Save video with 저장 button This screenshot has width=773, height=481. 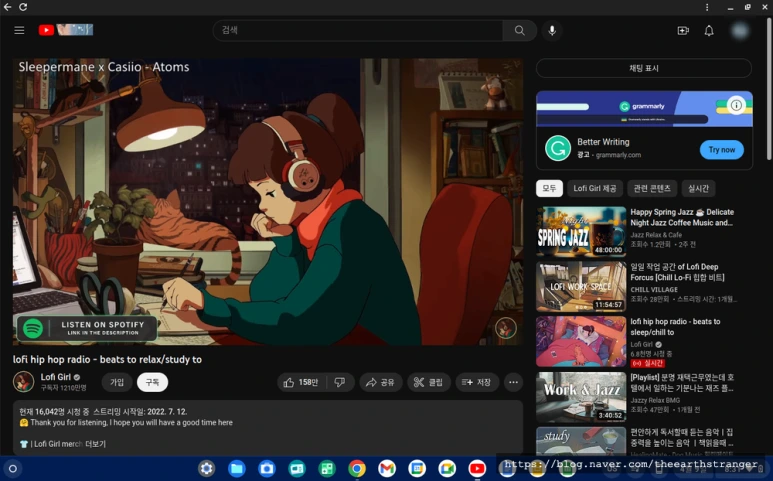coord(477,382)
